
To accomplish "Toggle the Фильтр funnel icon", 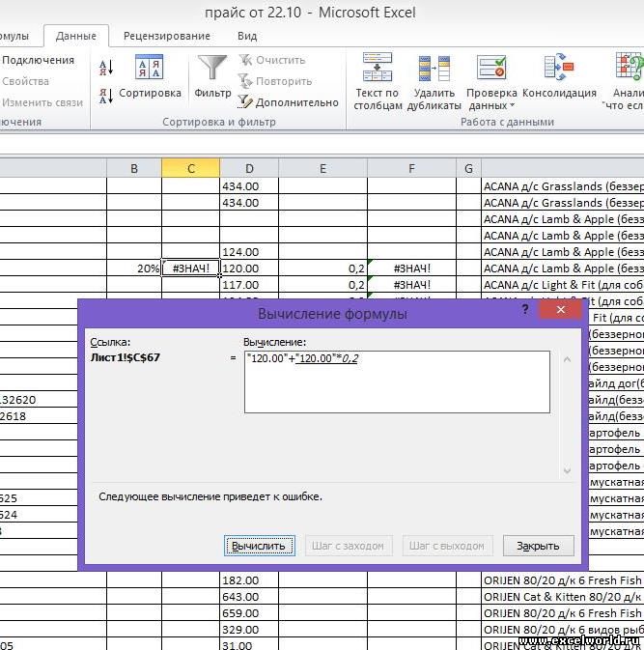I will (212, 76).
